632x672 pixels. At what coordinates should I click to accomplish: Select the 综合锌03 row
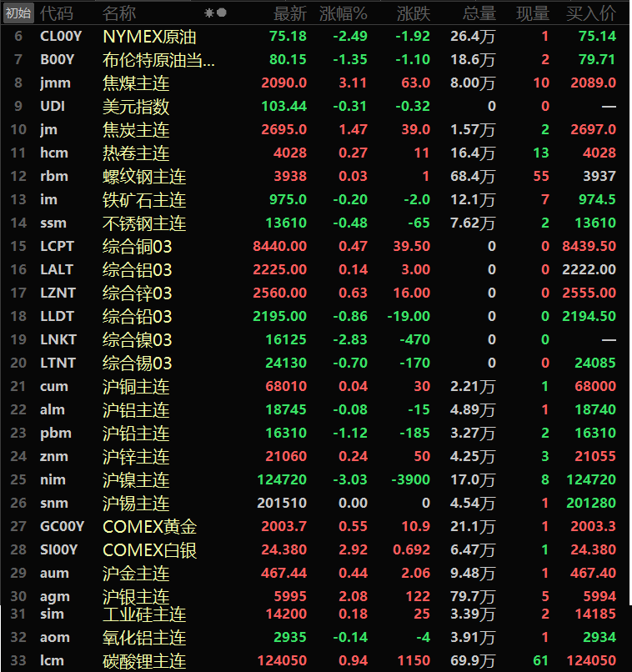(x=316, y=293)
